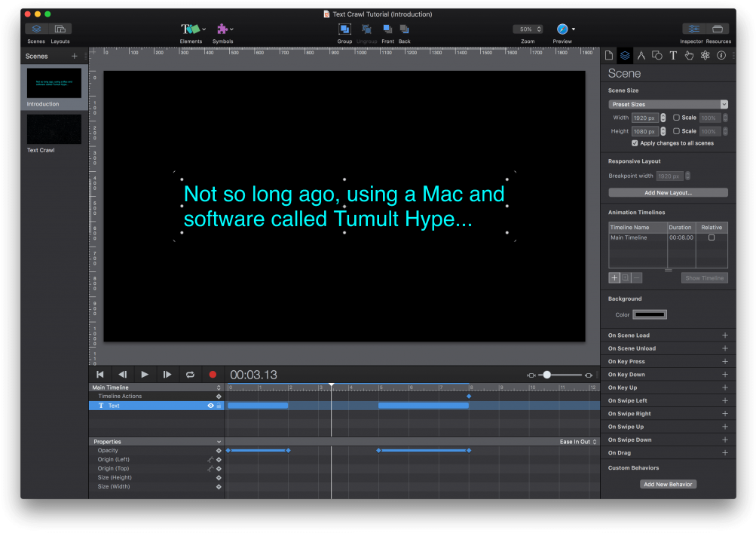
Task: Click the Background color swatch
Action: [650, 314]
